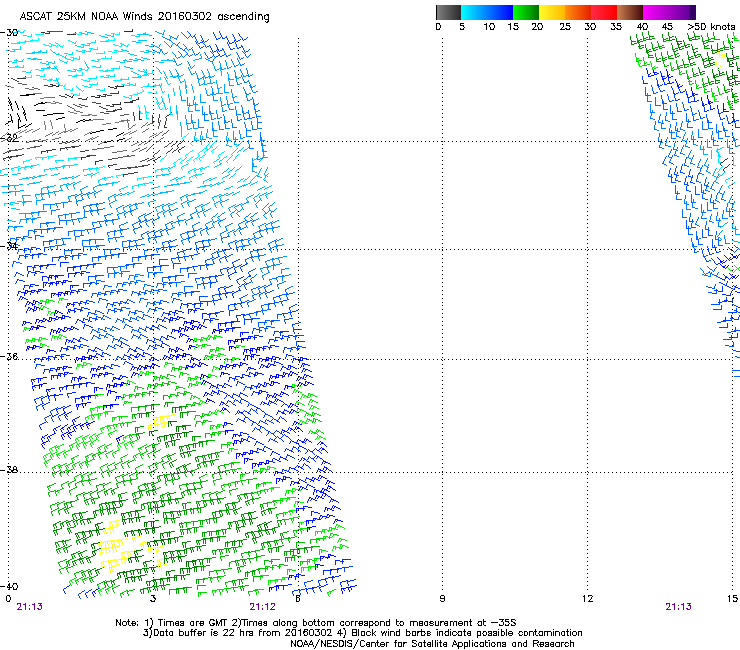
Task: Click the longitude label 3
Action: click(153, 599)
